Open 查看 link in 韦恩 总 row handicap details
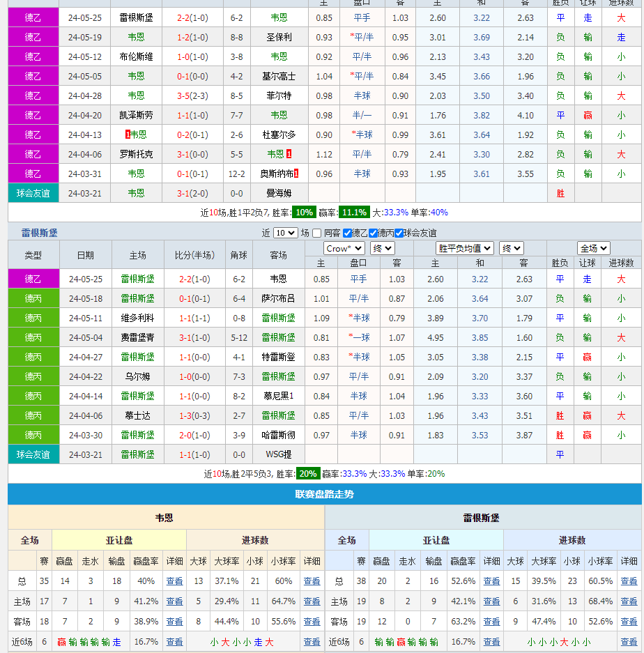The image size is (644, 653). pos(174,581)
